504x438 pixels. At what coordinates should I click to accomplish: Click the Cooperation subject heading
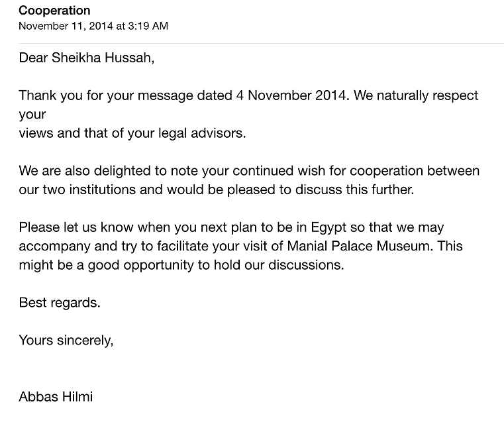(x=54, y=11)
